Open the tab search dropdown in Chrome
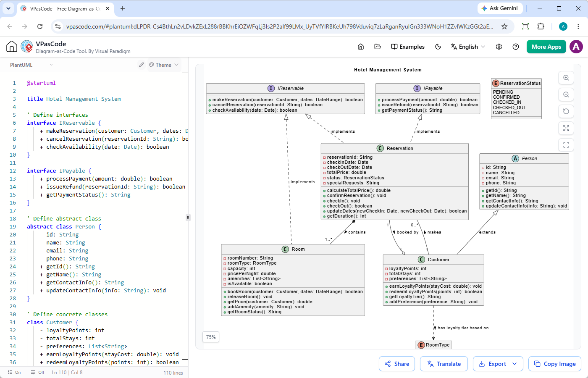The height and width of the screenshot is (378, 588). click(x=8, y=8)
